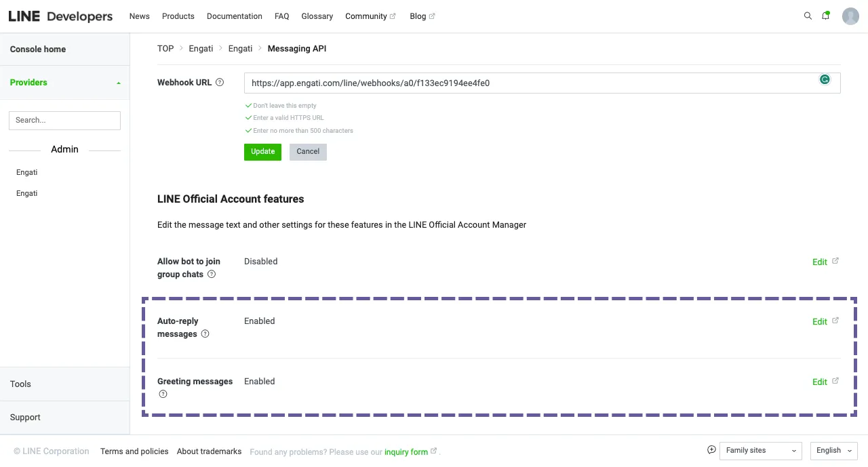Go to second Engati breadcrumb
The image size is (868, 467).
tap(240, 49)
